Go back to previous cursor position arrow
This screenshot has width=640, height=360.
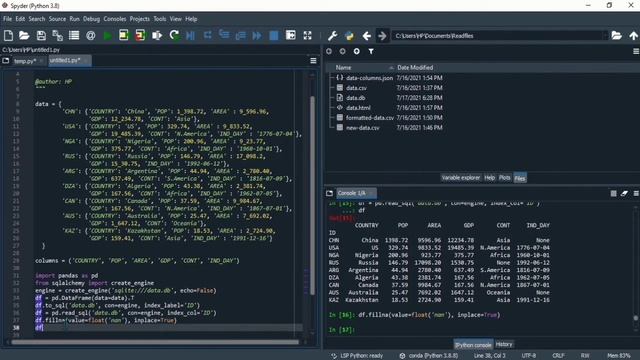pyautogui.click(x=367, y=36)
